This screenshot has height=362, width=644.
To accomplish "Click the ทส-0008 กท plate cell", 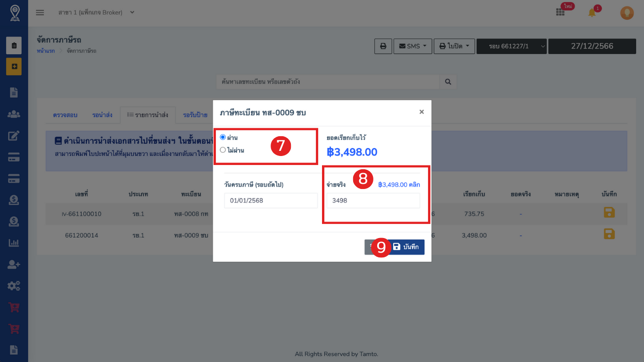I will pos(191,214).
